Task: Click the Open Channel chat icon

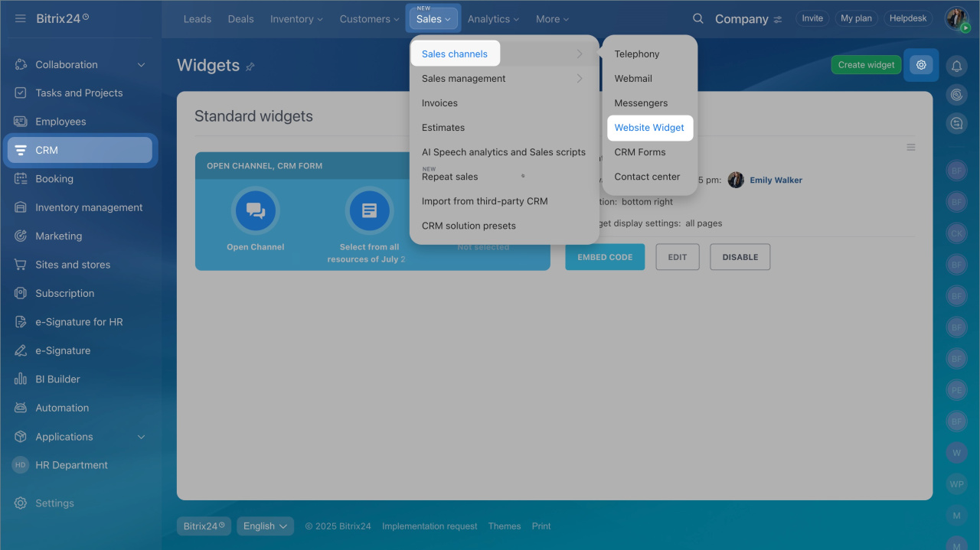Action: pyautogui.click(x=255, y=211)
